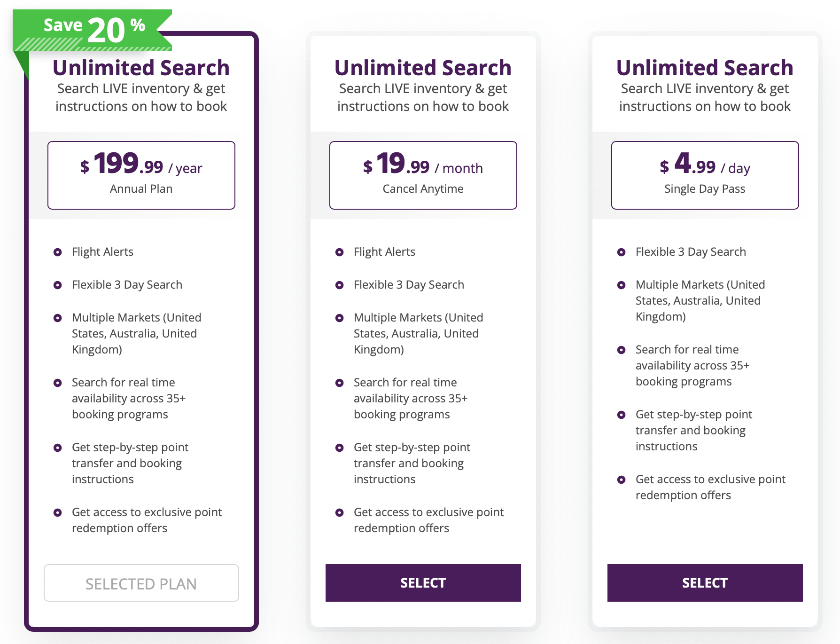
Task: Click bullet beside Multiple Markets in monthly plan
Action: click(x=340, y=318)
